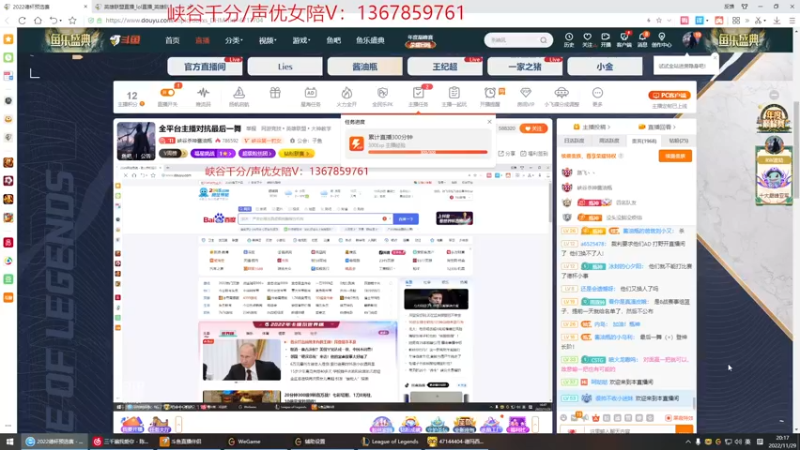
Task: Click the streamer avatar thumbnail
Action: [x=136, y=140]
